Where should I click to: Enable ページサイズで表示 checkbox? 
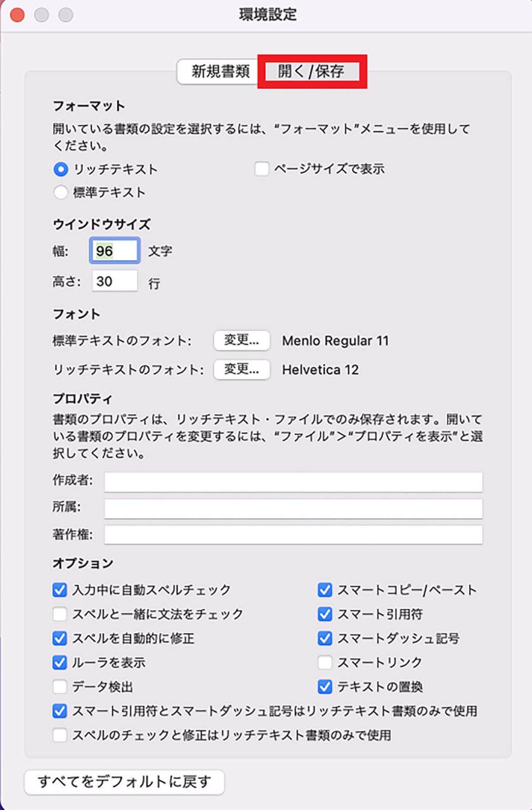point(261,169)
